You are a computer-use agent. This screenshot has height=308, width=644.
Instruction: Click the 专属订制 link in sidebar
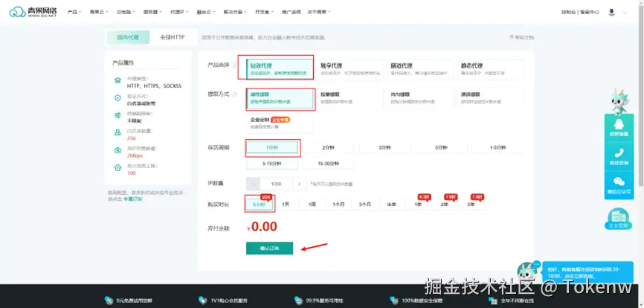point(133,199)
